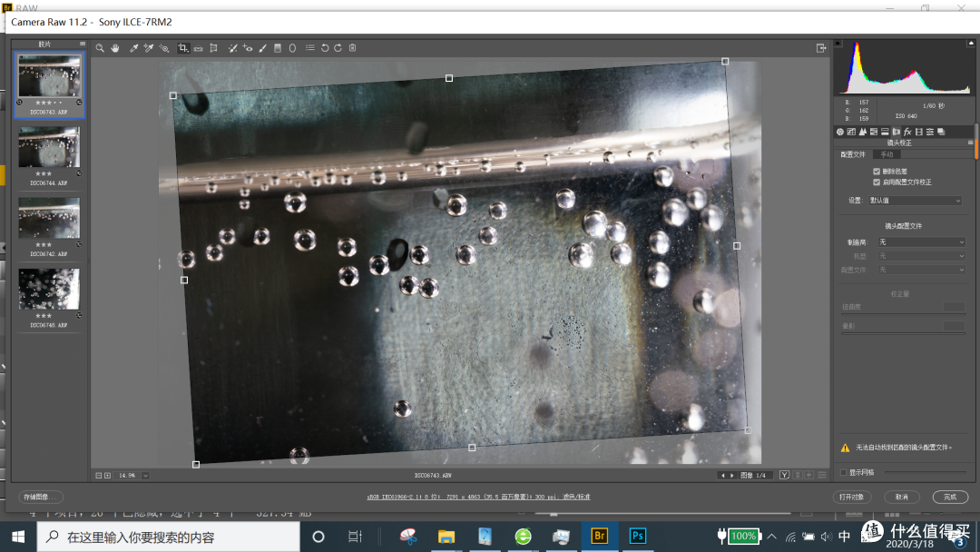Open the Tone Curve panel icon
The image size is (980, 552).
(x=851, y=132)
